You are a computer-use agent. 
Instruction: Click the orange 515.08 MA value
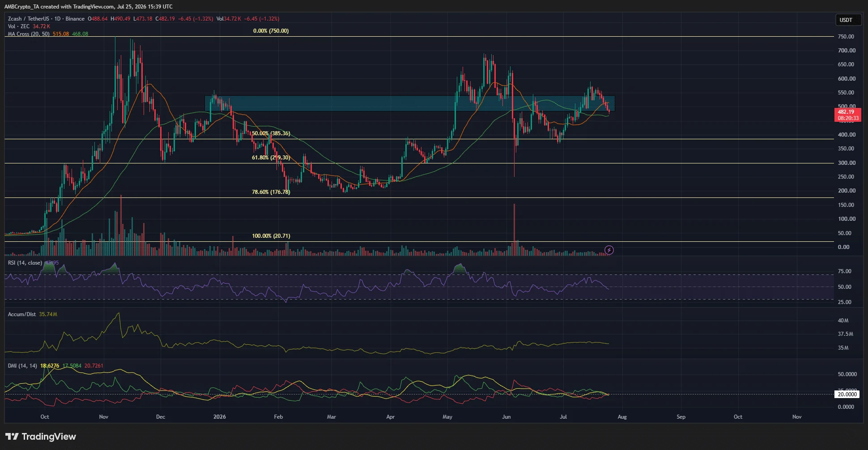[x=61, y=34]
